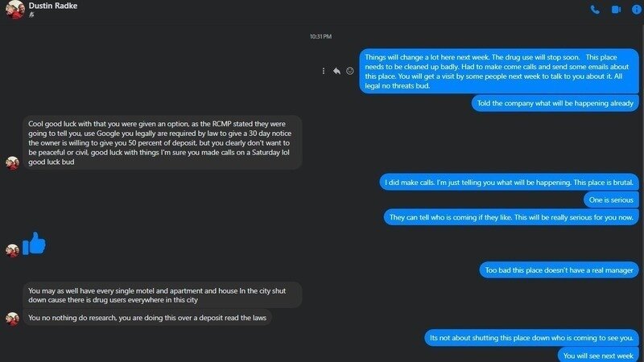The image size is (644, 362).
Task: Start a video call in the header
Action: click(x=616, y=10)
